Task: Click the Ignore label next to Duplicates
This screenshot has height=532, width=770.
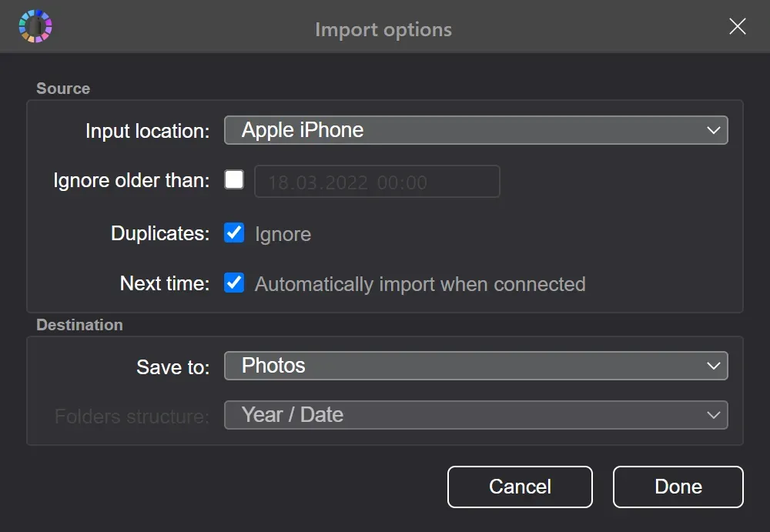Action: [284, 234]
